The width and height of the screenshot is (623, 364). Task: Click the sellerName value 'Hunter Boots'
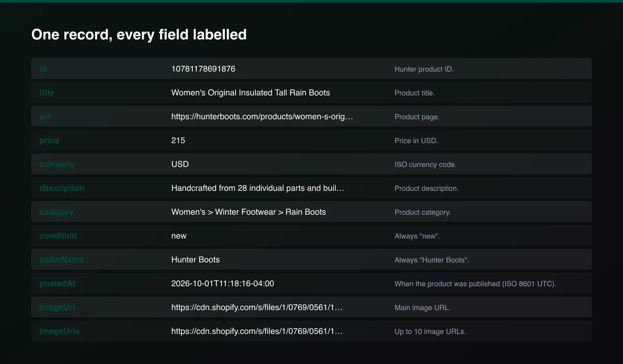[196, 259]
